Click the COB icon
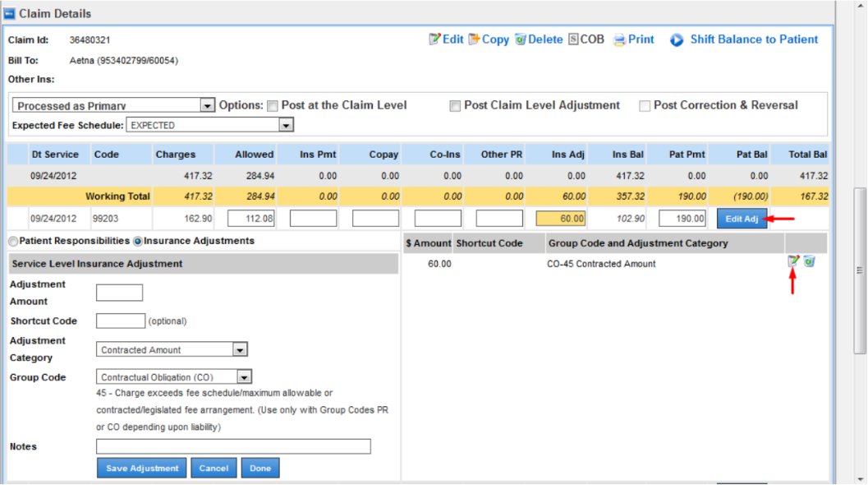 (573, 39)
